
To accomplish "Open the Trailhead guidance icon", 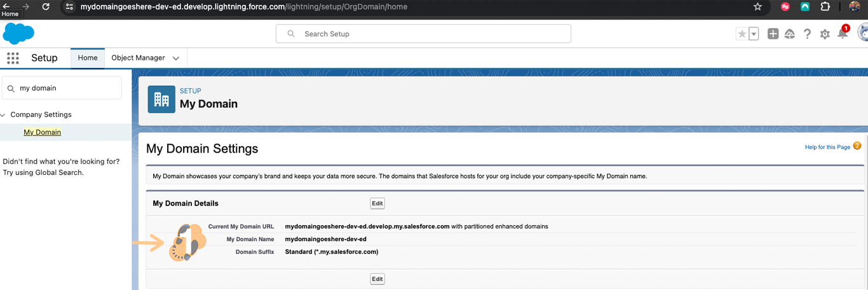I will click(790, 34).
